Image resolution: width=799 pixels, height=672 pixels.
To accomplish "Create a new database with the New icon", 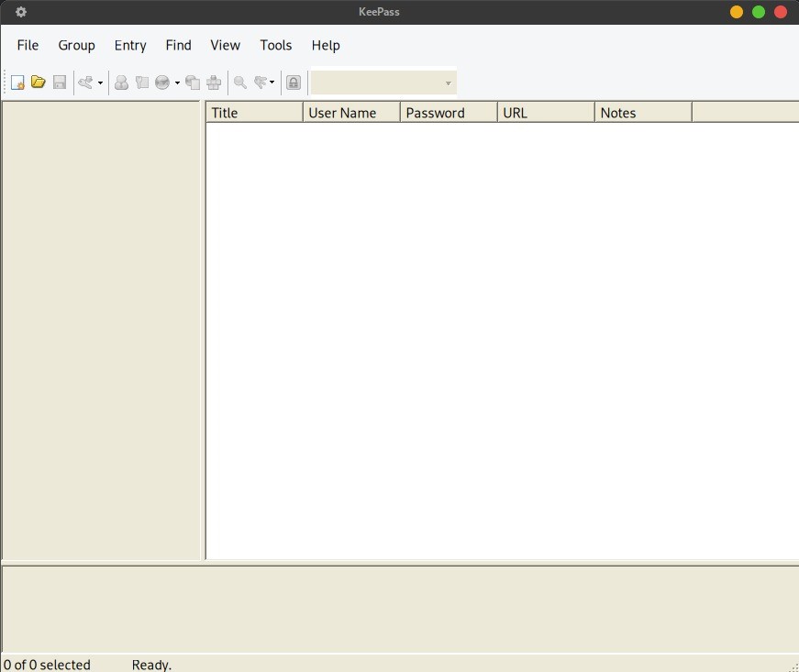I will click(x=17, y=83).
